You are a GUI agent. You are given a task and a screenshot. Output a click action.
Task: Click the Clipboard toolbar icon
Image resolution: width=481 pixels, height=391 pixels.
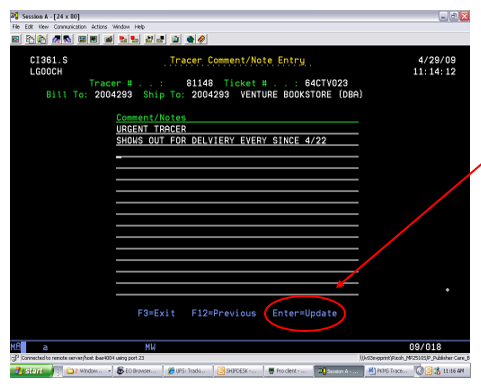(175, 39)
